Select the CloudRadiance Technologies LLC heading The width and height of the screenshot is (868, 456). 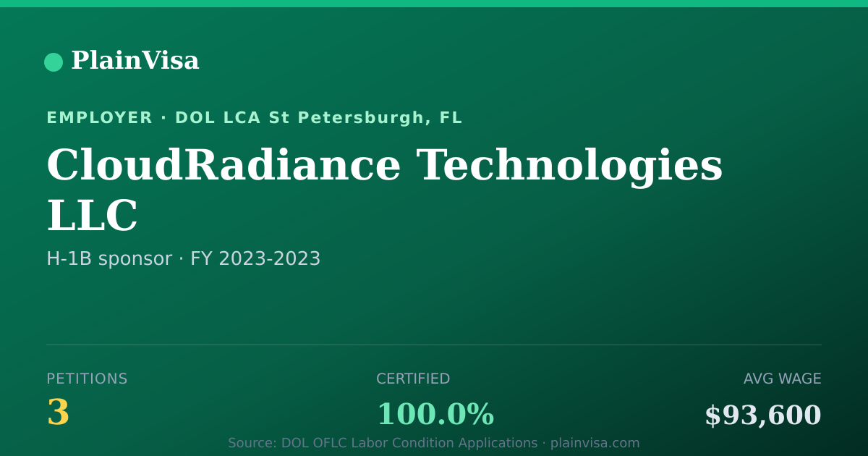(384, 190)
